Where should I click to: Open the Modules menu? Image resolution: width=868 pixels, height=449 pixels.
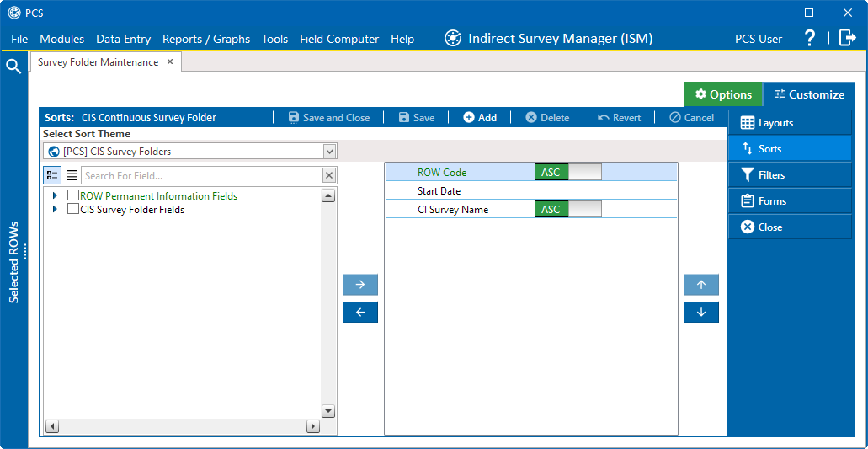(x=62, y=39)
